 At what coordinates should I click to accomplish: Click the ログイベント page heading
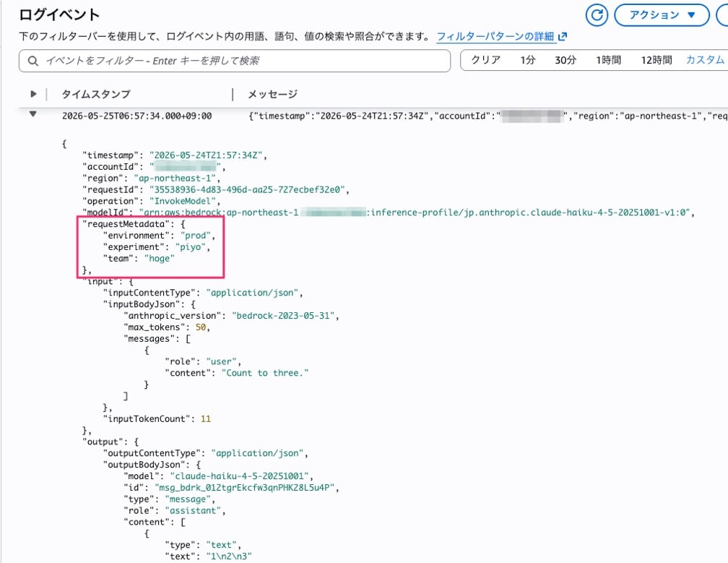click(x=59, y=14)
